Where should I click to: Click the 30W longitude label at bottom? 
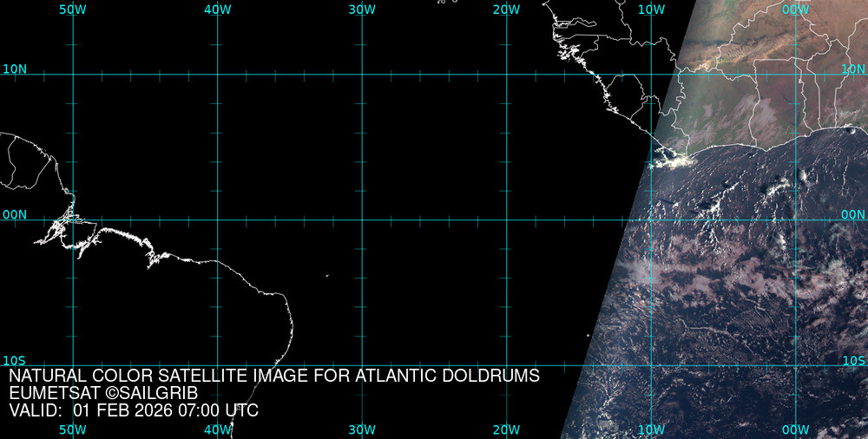pyautogui.click(x=362, y=429)
